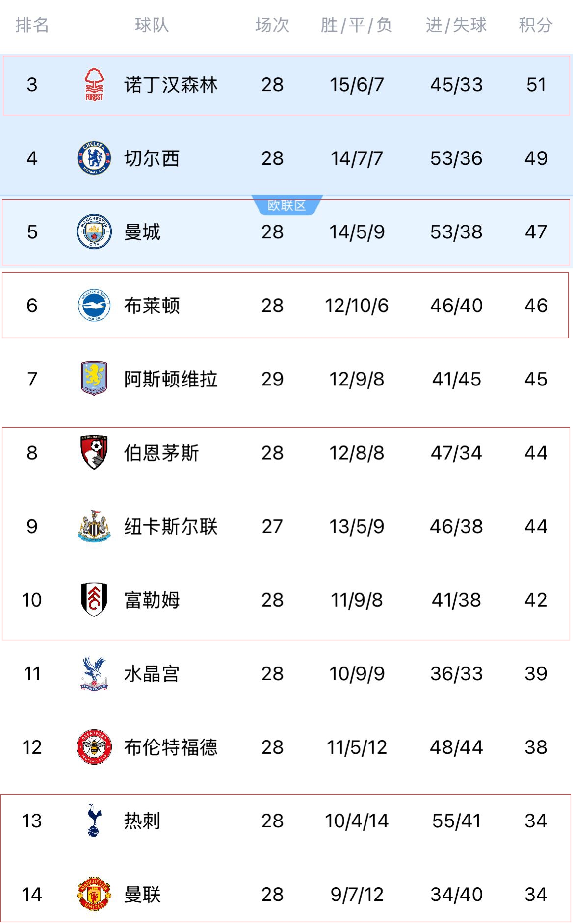Image resolution: width=573 pixels, height=924 pixels.
Task: Click the Nottingham Forest club crest
Action: (94, 85)
